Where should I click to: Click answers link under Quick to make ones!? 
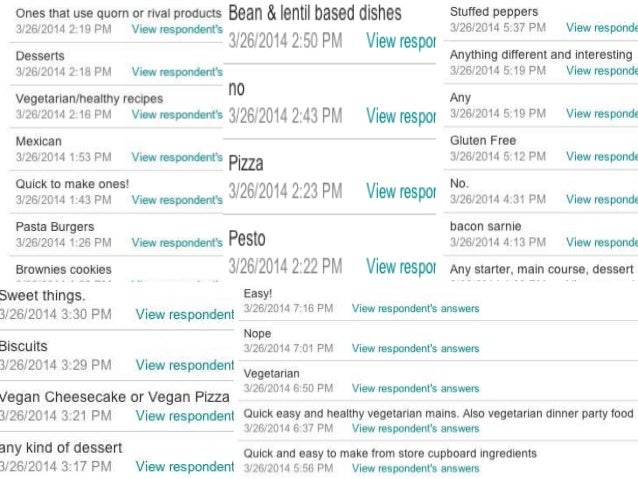(176, 200)
